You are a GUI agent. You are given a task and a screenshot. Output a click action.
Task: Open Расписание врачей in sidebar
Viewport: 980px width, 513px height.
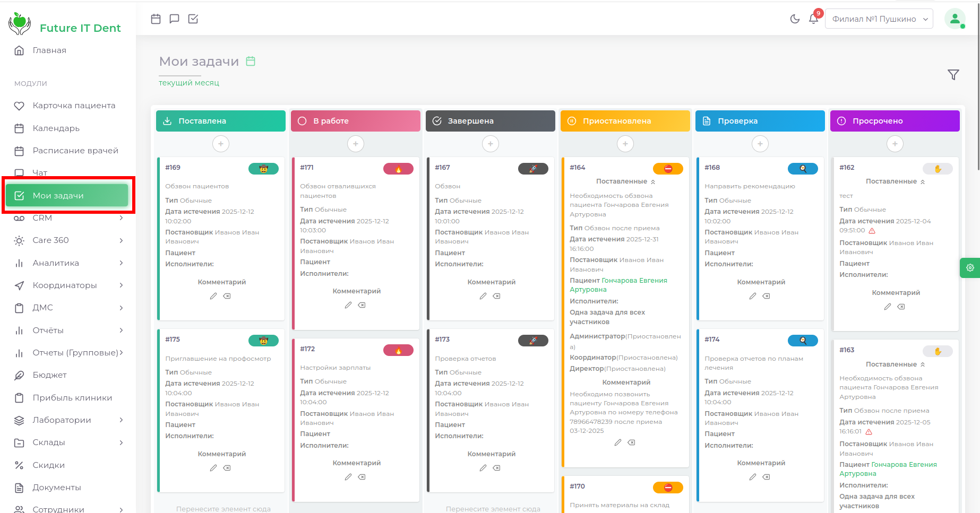point(75,151)
